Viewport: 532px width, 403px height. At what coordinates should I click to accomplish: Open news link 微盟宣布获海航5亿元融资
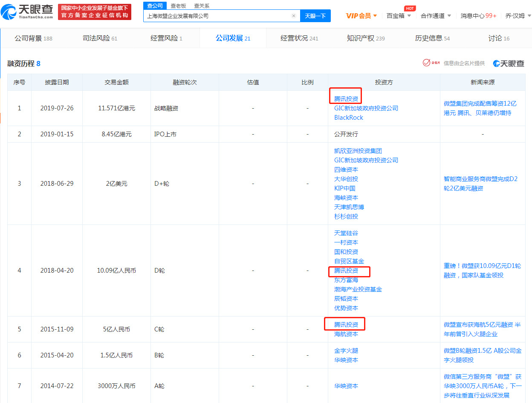tap(482, 329)
